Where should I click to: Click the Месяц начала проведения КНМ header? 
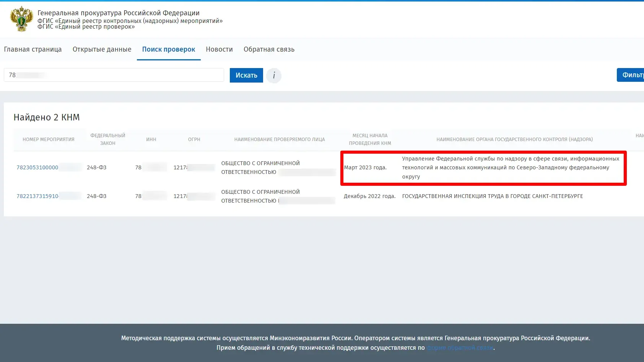370,140
